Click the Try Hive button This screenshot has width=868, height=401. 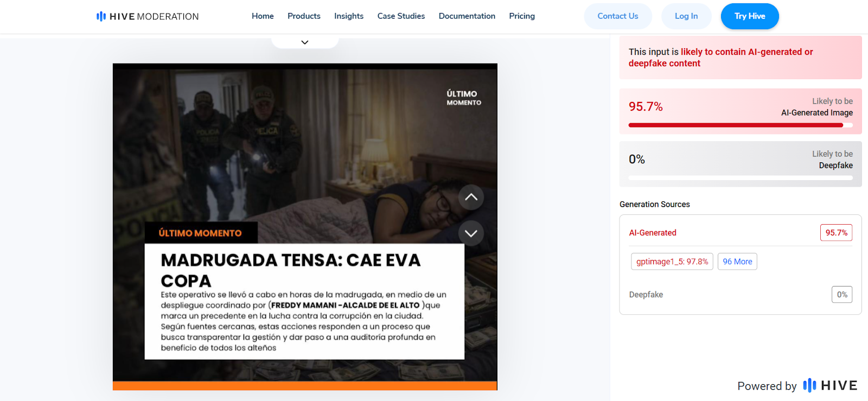pyautogui.click(x=749, y=16)
